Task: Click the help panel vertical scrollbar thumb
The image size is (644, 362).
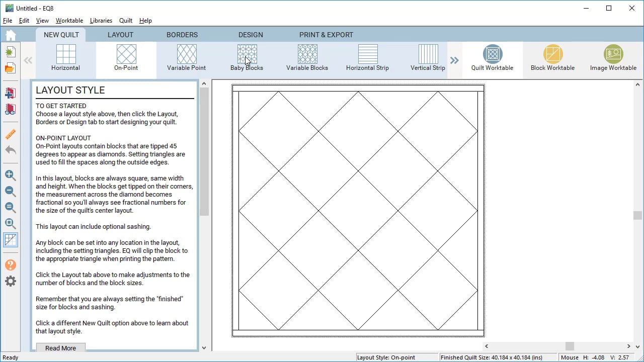Action: [x=204, y=152]
